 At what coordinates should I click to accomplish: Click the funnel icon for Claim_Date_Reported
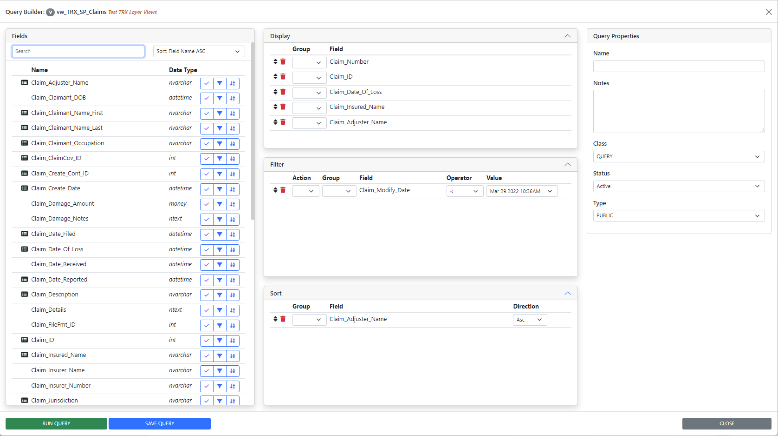click(x=219, y=280)
